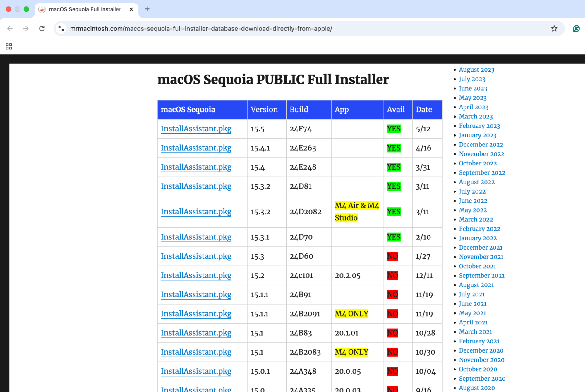Bookmark the page with the star icon
This screenshot has height=392, width=585.
click(554, 28)
